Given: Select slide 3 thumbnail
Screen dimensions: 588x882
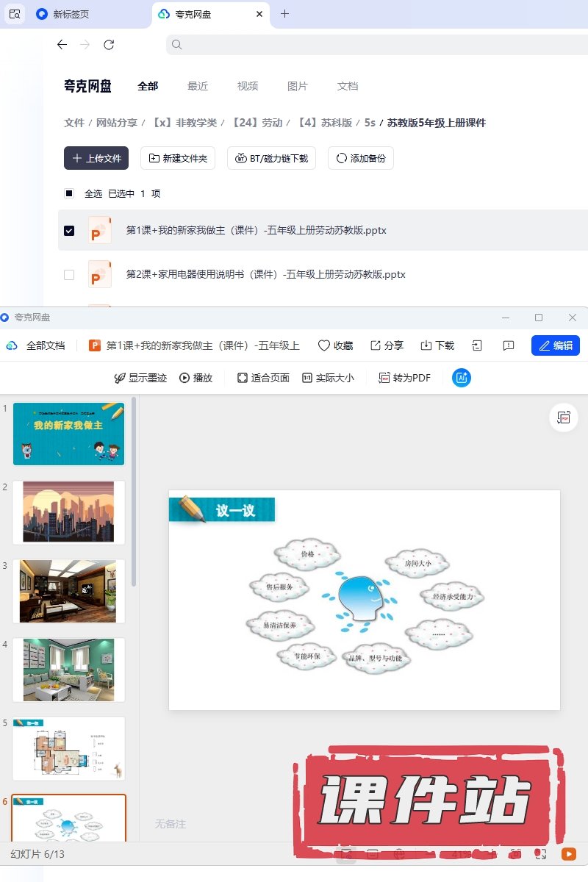Looking at the screenshot, I should 68,591.
